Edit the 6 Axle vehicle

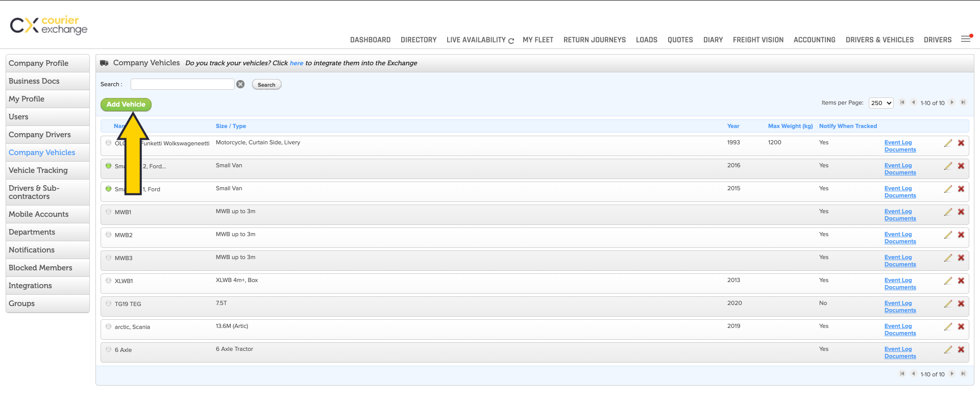click(948, 350)
